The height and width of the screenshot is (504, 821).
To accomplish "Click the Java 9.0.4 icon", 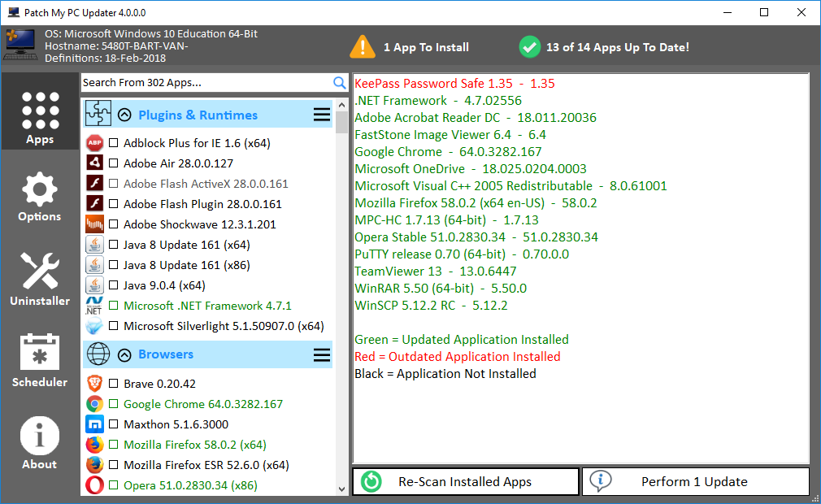I will [95, 285].
